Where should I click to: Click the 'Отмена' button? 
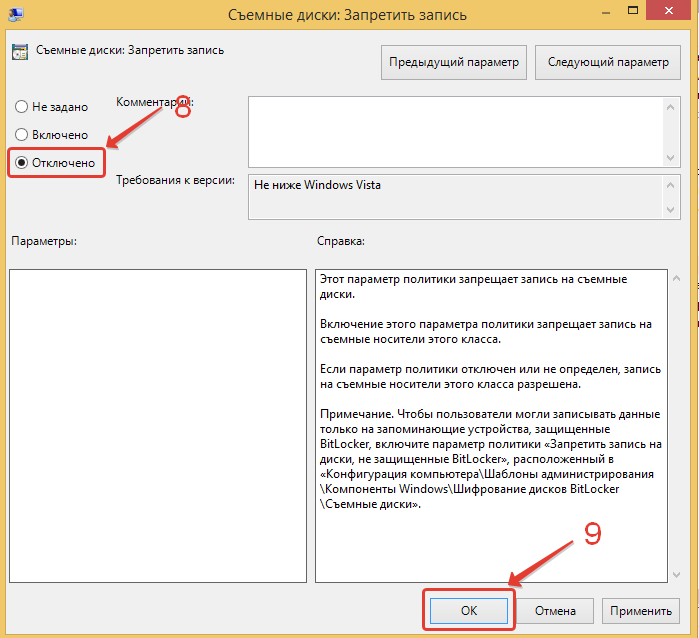pos(554,610)
